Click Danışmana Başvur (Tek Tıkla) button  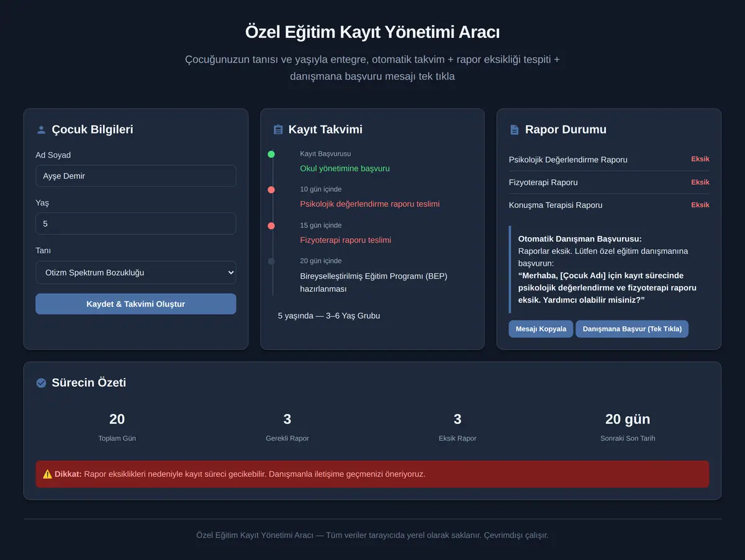632,329
